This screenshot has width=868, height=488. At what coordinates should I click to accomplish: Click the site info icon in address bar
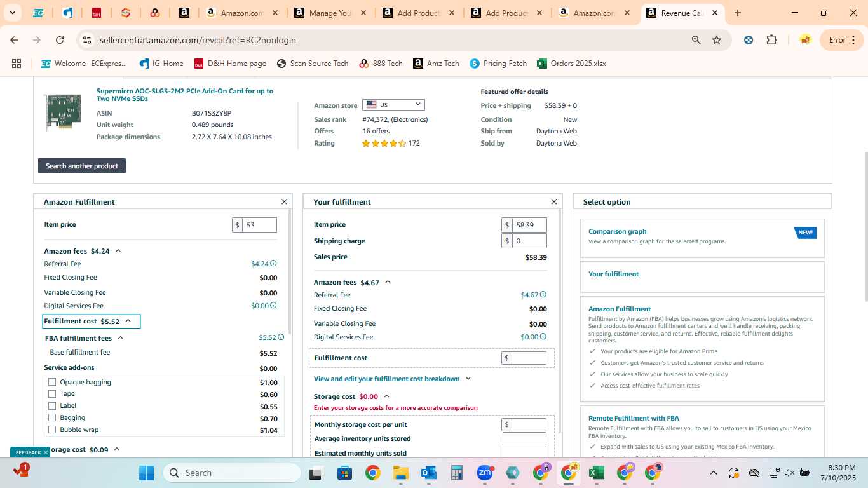[87, 40]
